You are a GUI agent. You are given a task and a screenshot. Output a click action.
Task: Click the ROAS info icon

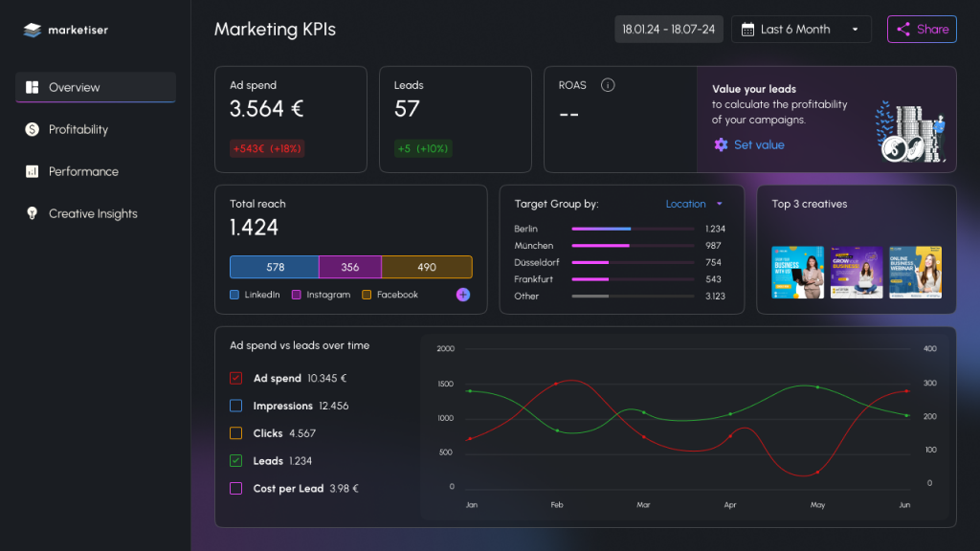[x=607, y=85]
